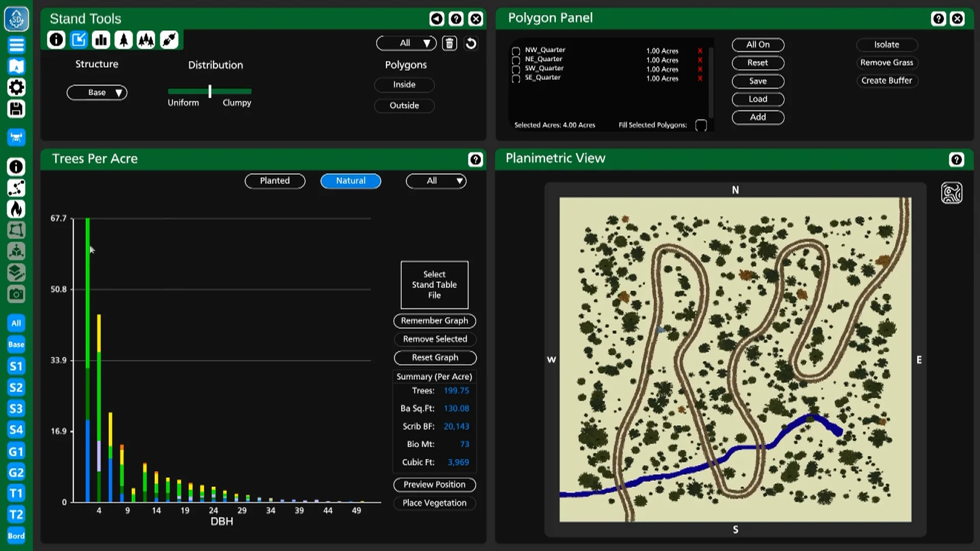Toggle terrain contour icon in Planimetric View
Image resolution: width=980 pixels, height=551 pixels.
point(951,193)
